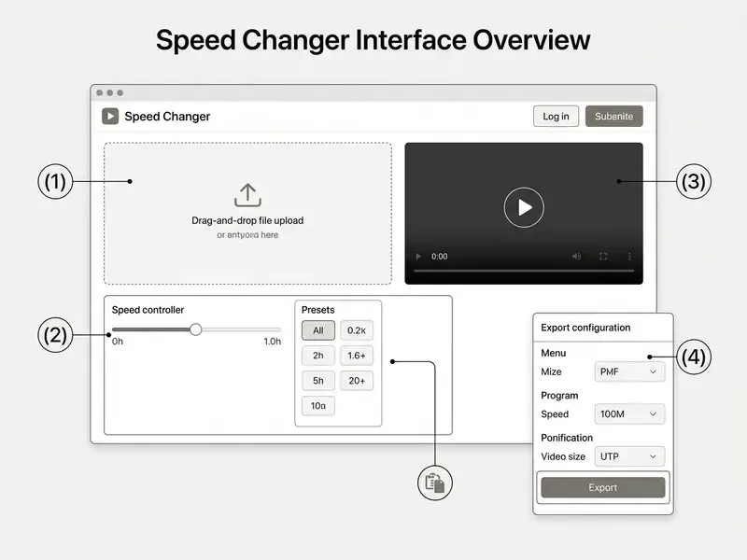Click the Program section label
Screen dimensions: 747x560
tap(559, 395)
